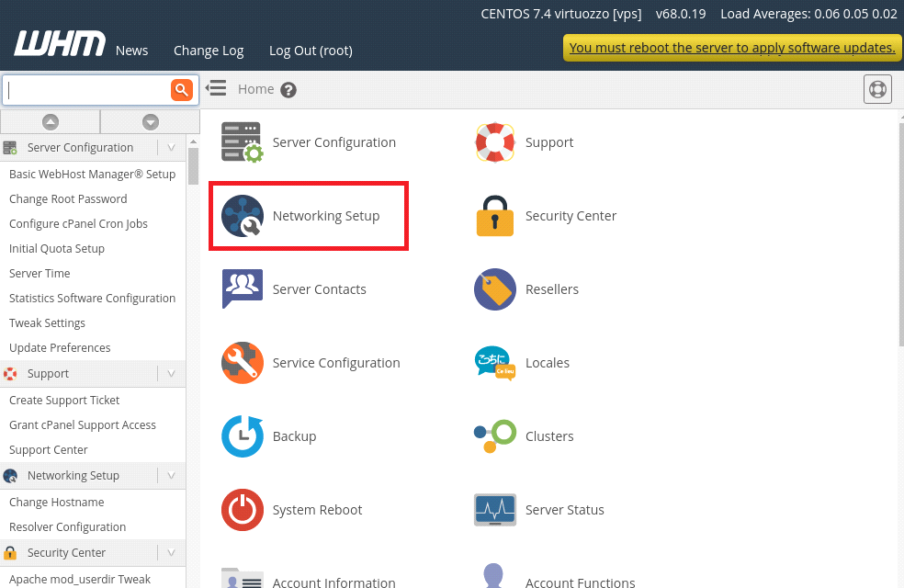The height and width of the screenshot is (588, 904).
Task: Open the System Reboot power icon
Action: tap(243, 510)
